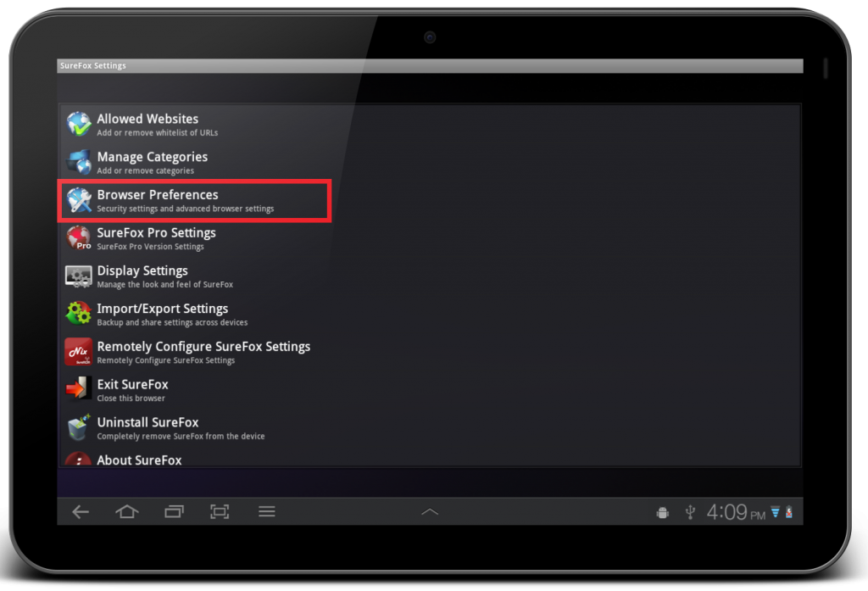Open Manage Categories
The image size is (868, 591).
(x=430, y=162)
